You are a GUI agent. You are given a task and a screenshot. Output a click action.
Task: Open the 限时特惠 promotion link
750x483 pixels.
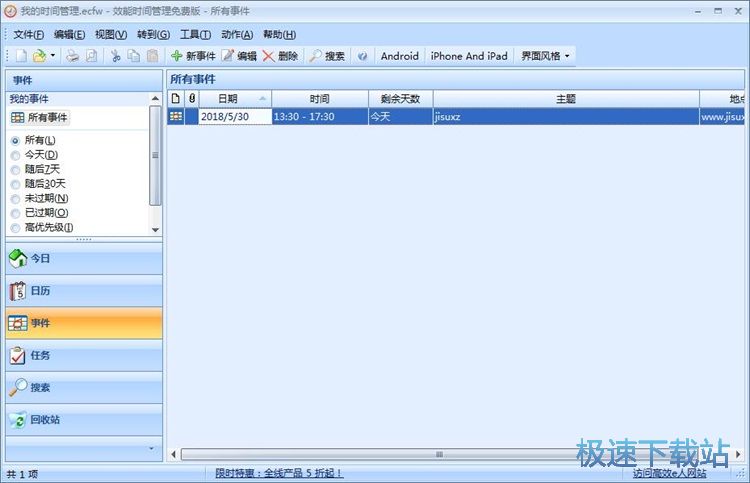pyautogui.click(x=279, y=473)
